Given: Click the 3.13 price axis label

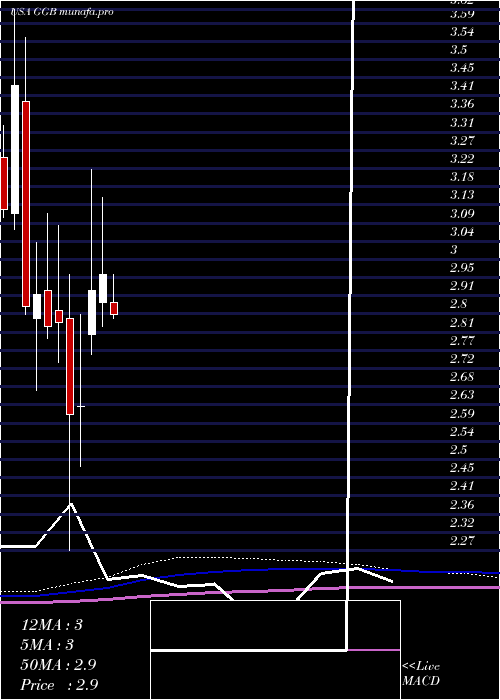Looking at the screenshot, I should (462, 195).
